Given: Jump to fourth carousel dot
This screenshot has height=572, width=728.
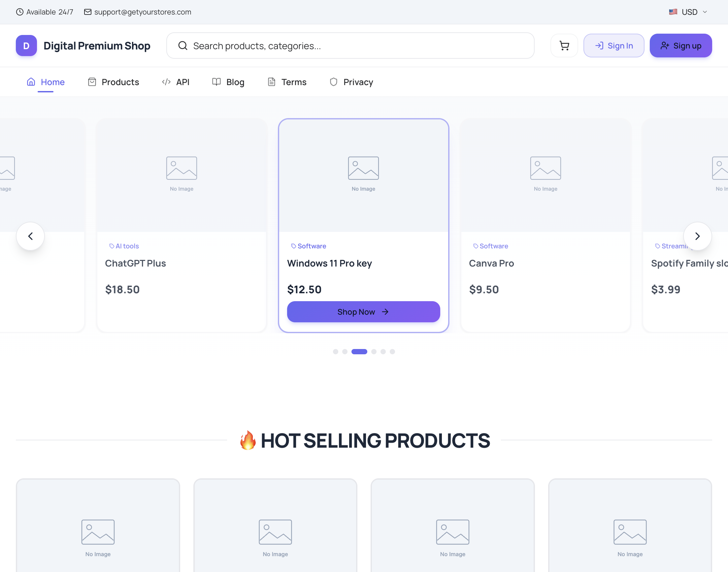Looking at the screenshot, I should click(374, 352).
